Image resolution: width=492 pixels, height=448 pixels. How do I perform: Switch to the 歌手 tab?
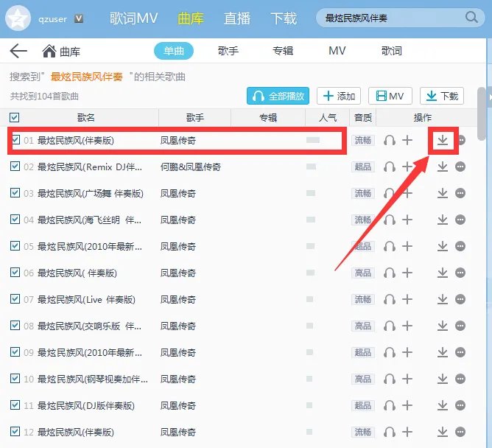(228, 51)
